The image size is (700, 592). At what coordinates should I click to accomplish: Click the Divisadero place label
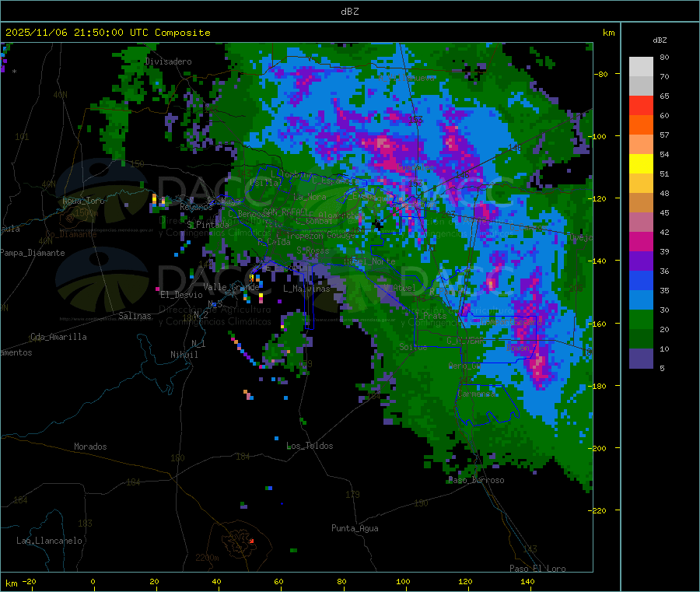168,61
